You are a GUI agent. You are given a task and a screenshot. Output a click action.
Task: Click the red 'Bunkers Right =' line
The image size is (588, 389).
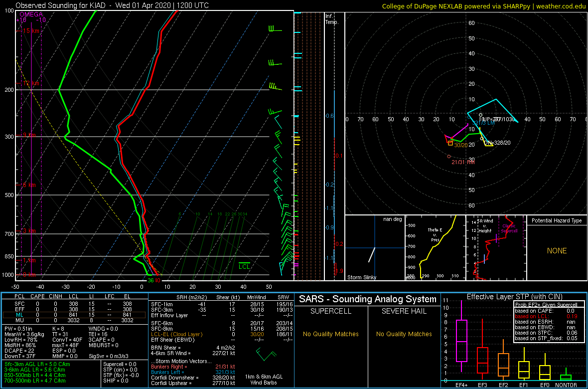coord(169,367)
